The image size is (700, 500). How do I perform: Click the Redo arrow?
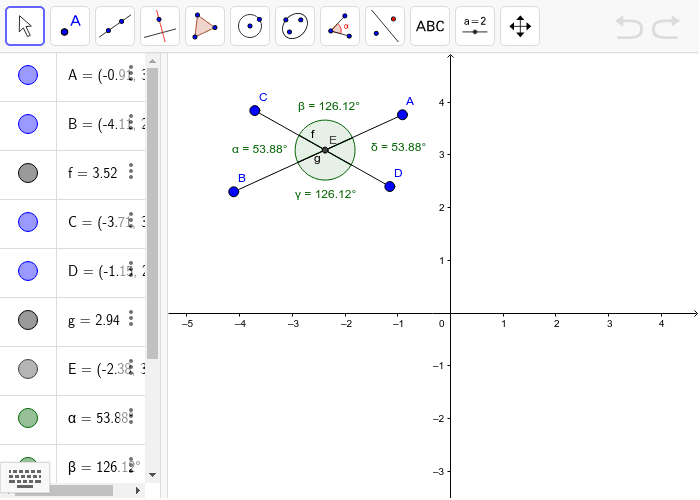(666, 27)
